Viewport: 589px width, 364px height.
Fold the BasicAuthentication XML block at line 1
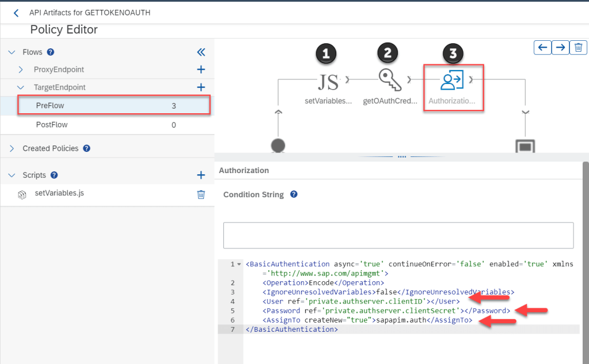click(240, 265)
